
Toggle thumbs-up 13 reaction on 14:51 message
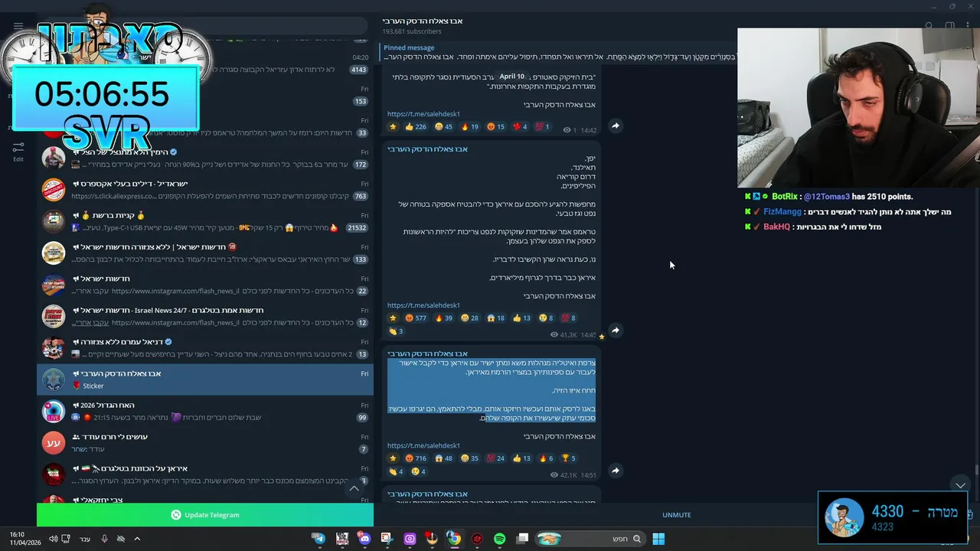[522, 458]
